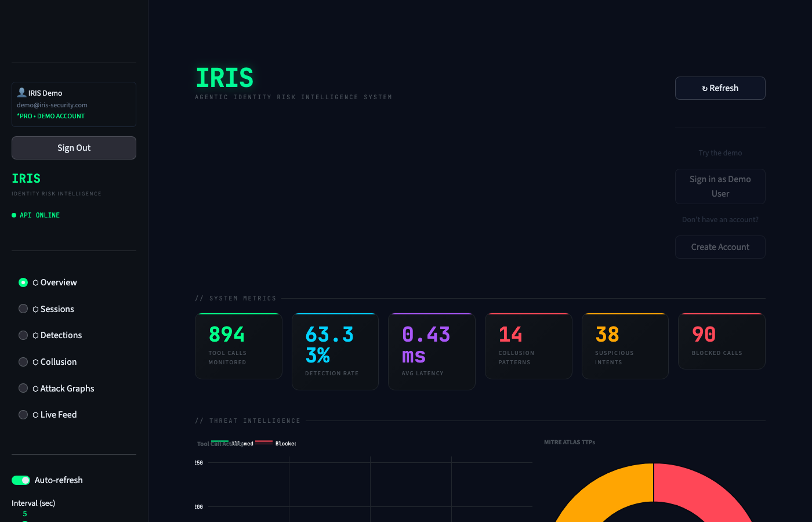Click the sidebar IRIS logo text
Screen dimensions: 812x522
click(x=26, y=179)
